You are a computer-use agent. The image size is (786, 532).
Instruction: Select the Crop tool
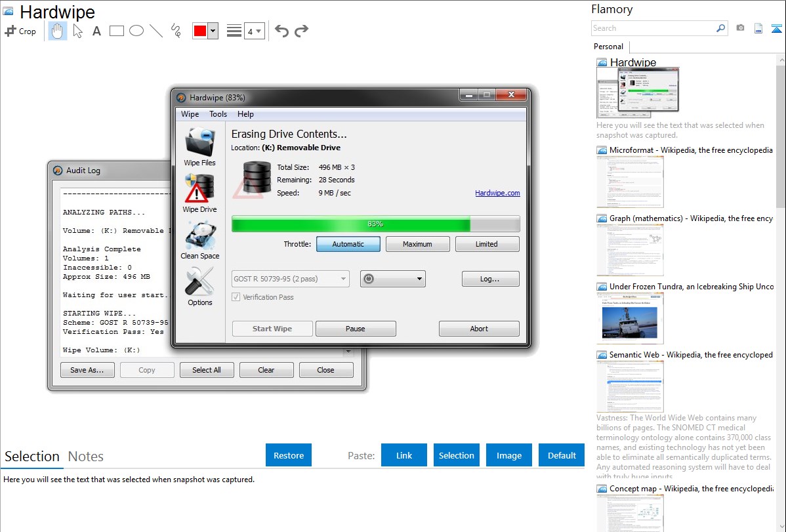tap(20, 31)
